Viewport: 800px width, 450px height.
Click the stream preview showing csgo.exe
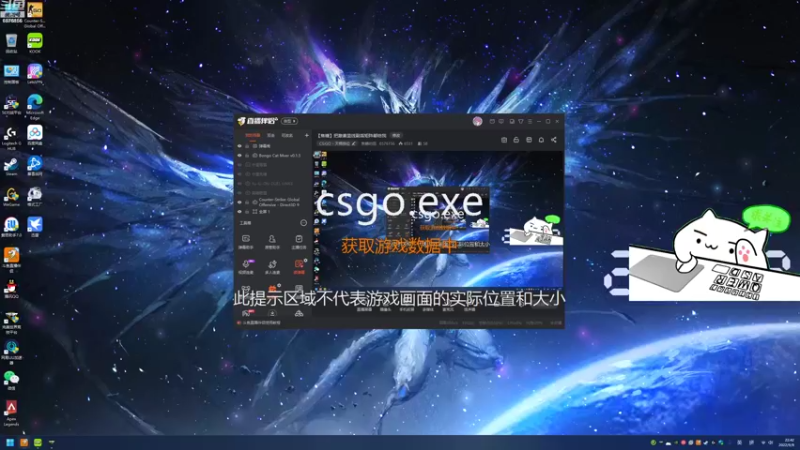[438, 219]
